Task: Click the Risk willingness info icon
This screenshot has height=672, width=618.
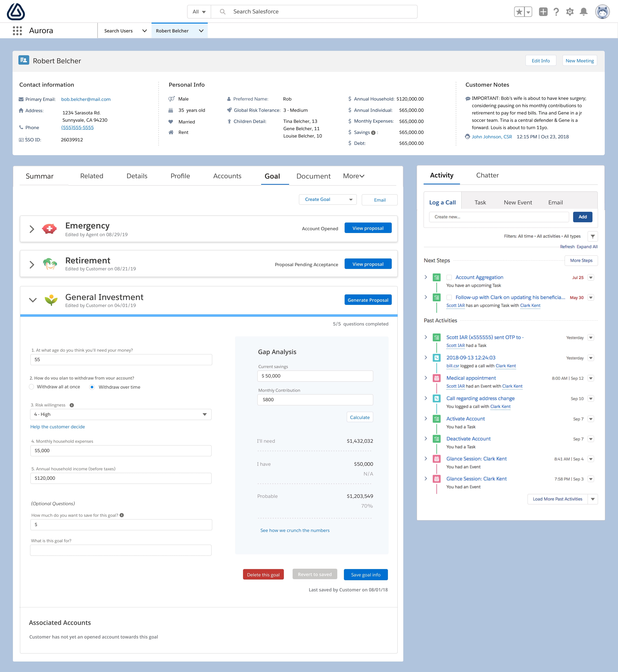Action: [72, 405]
